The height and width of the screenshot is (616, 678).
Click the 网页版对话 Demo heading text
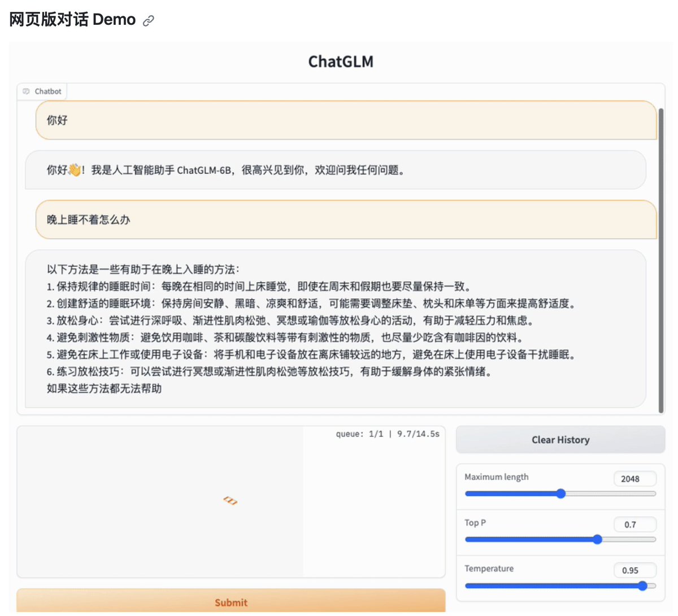(72, 20)
